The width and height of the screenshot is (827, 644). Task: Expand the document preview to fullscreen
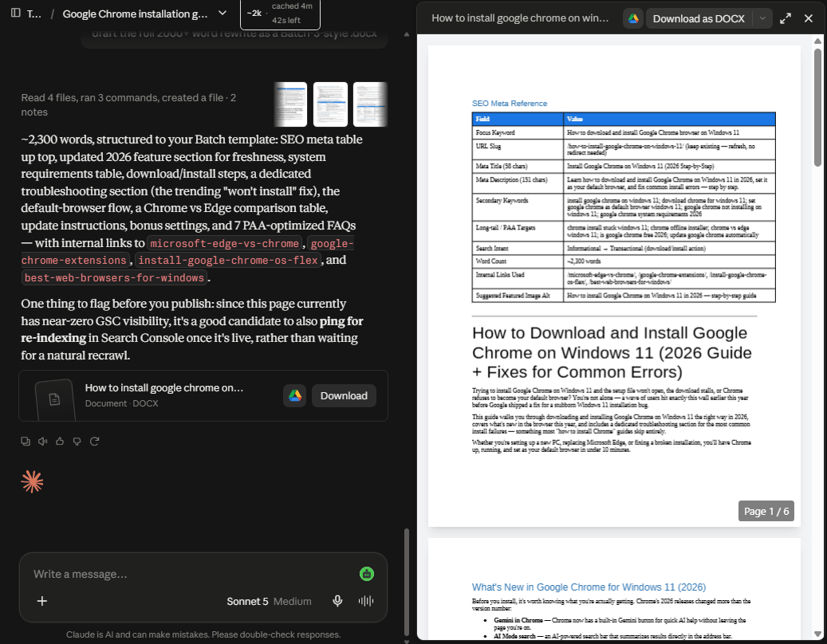click(786, 18)
